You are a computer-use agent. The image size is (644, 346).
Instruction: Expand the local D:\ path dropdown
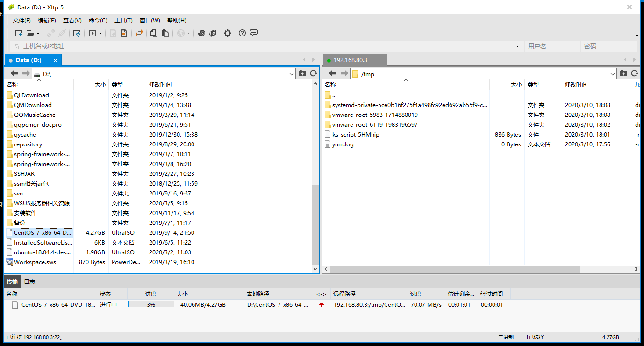coord(291,74)
